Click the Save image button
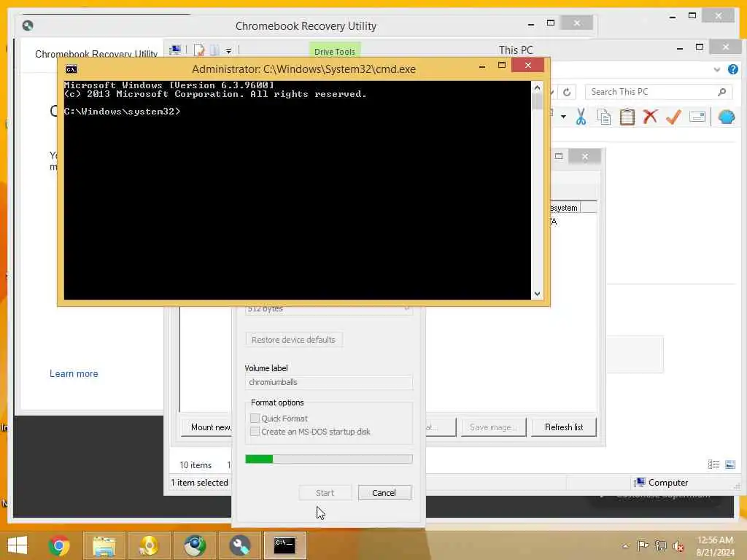The width and height of the screenshot is (747, 560). (493, 427)
